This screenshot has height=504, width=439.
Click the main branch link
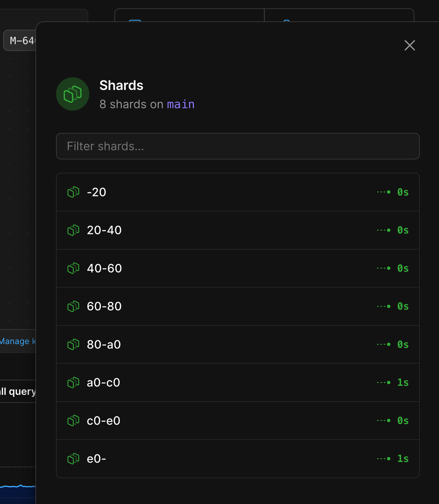tap(180, 104)
